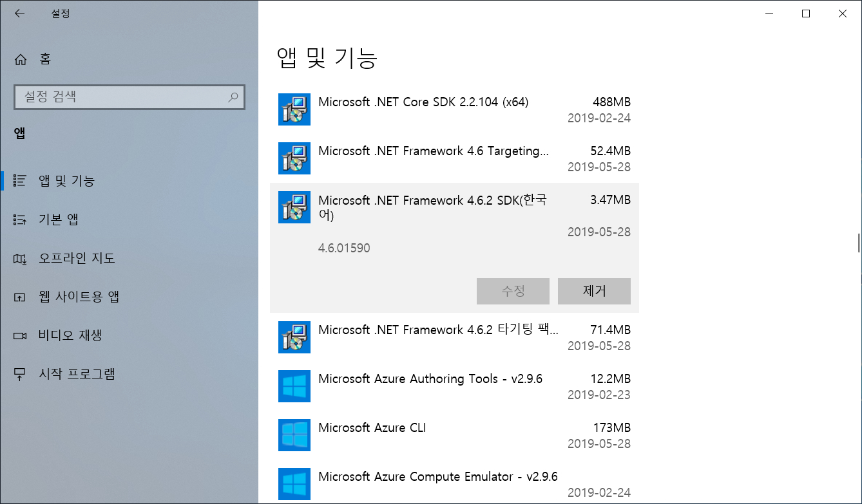
Task: Click the search magnifier icon
Action: [x=233, y=97]
